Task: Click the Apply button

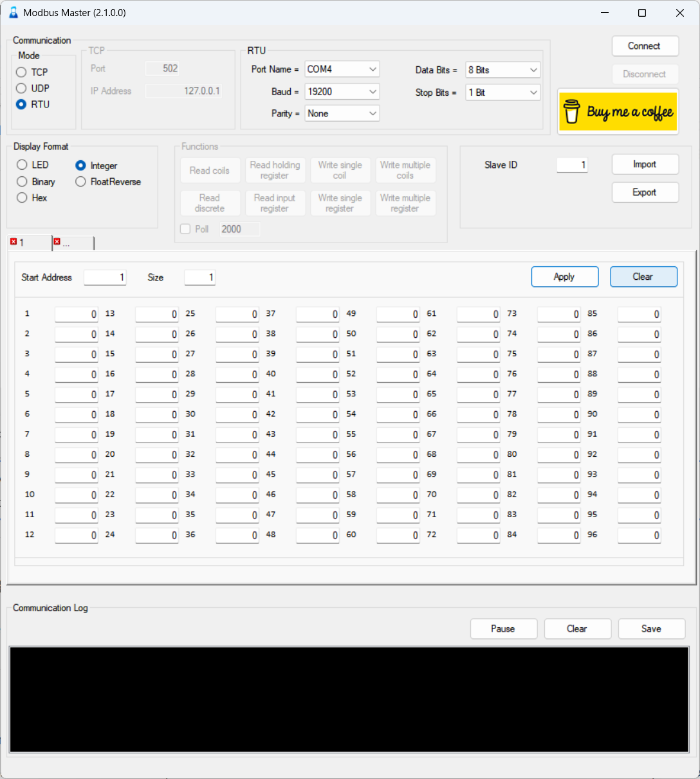Action: [564, 277]
